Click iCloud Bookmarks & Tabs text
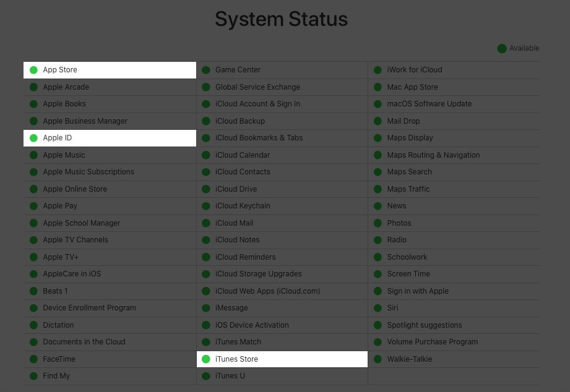Screen dimensions: 570x392 click(x=259, y=138)
